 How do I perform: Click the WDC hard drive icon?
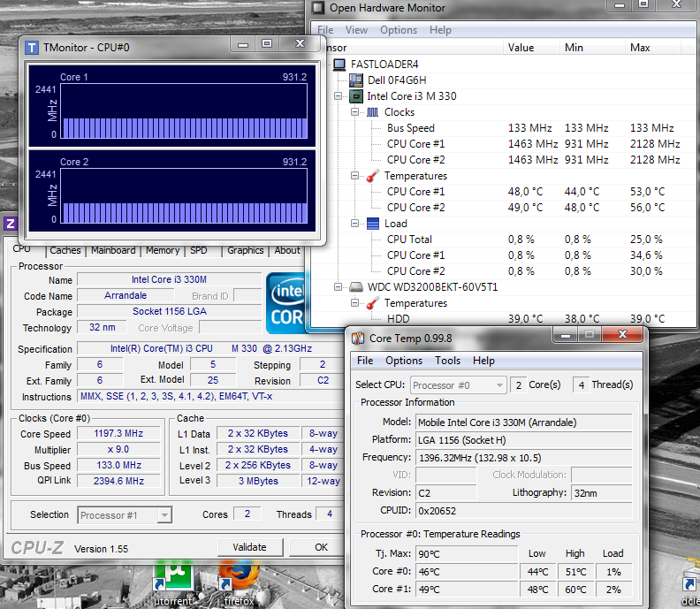(356, 286)
